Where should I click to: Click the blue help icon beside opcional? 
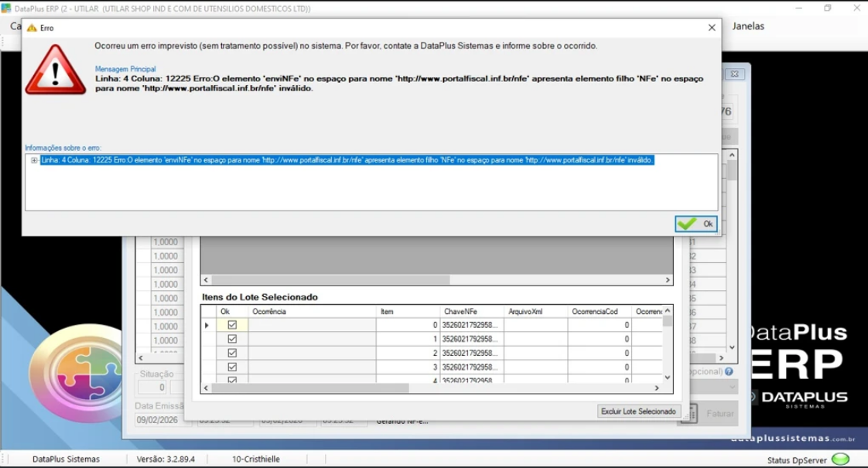point(729,371)
